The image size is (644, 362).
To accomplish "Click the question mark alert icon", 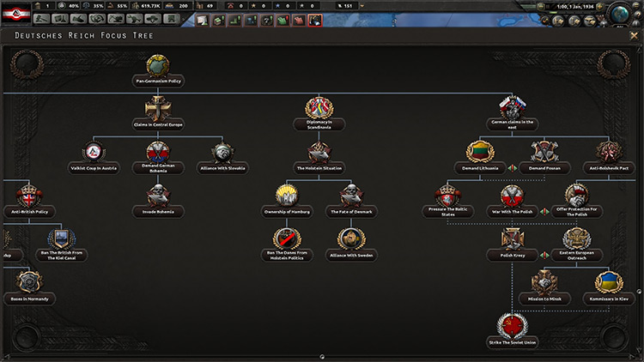I will [x=267, y=20].
